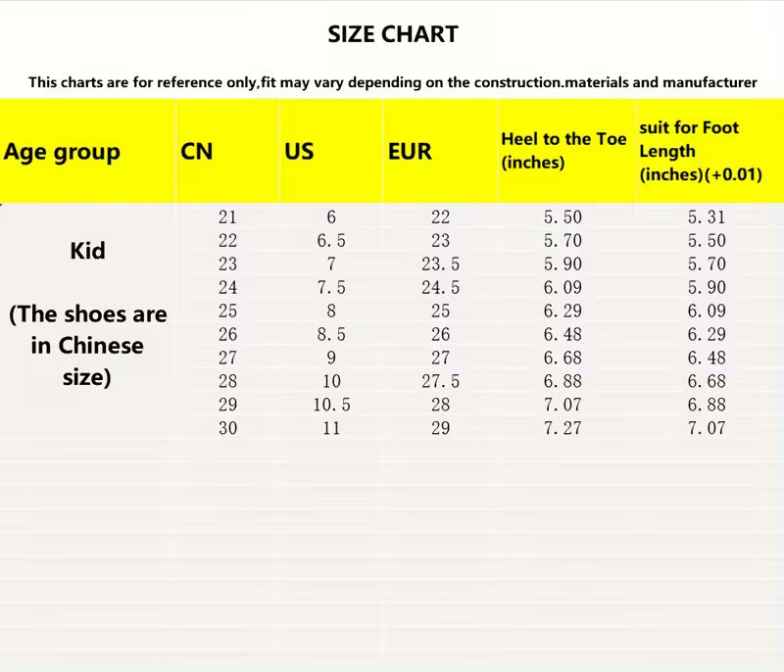Viewport: 784px width, 672px height.
Task: Click the Chinese size note text
Action: point(87,345)
